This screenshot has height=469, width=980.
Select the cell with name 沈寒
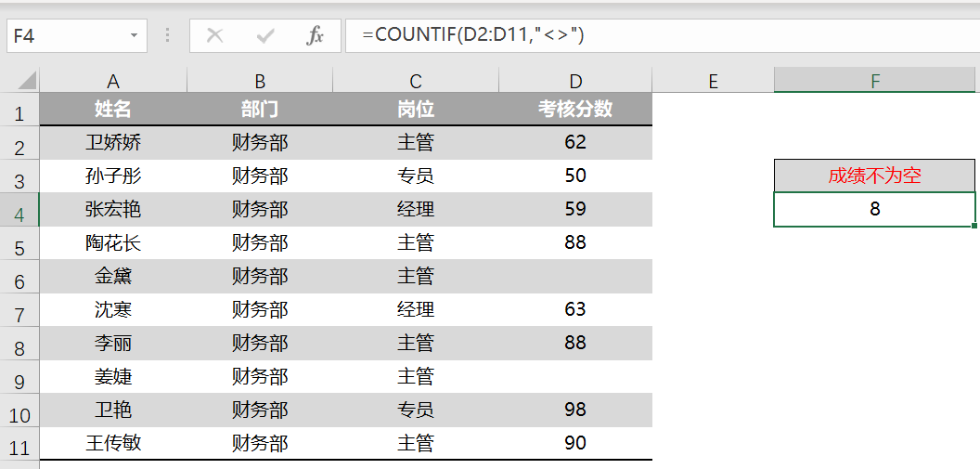[113, 309]
